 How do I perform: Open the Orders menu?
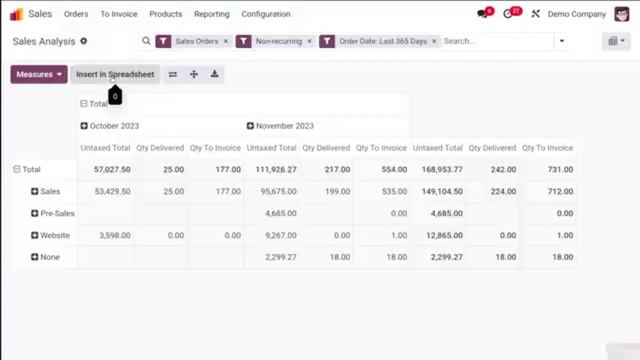click(76, 14)
